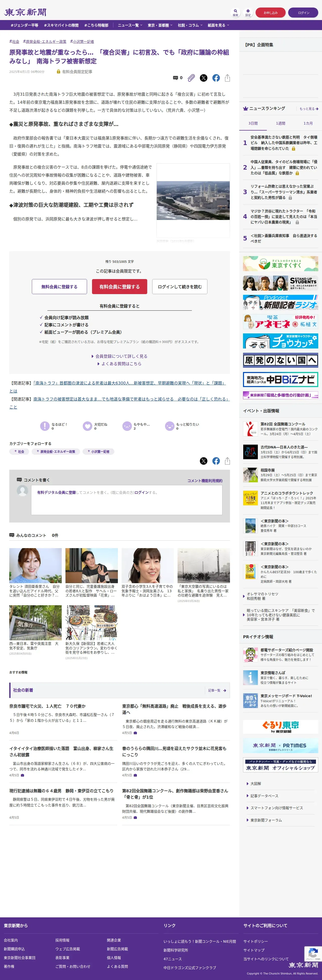Open 奈良市議宅で火災 news headline
The height and width of the screenshot is (980, 322).
point(47,706)
